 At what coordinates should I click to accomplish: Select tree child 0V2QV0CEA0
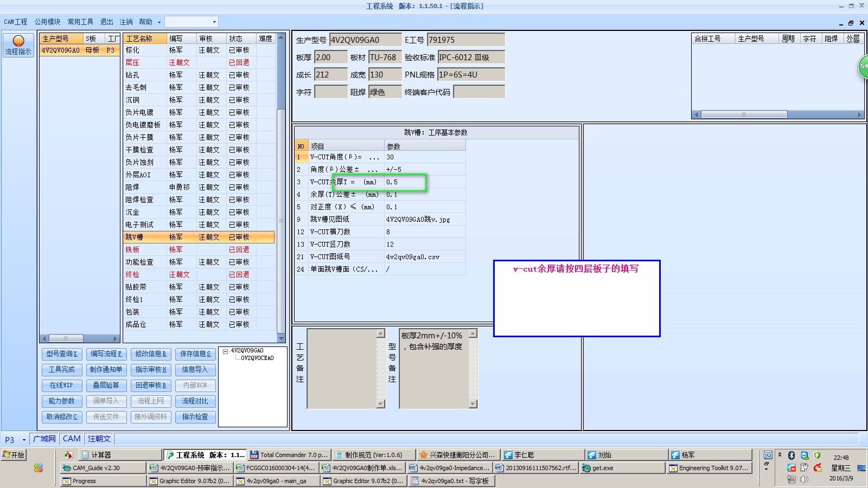[x=257, y=358]
